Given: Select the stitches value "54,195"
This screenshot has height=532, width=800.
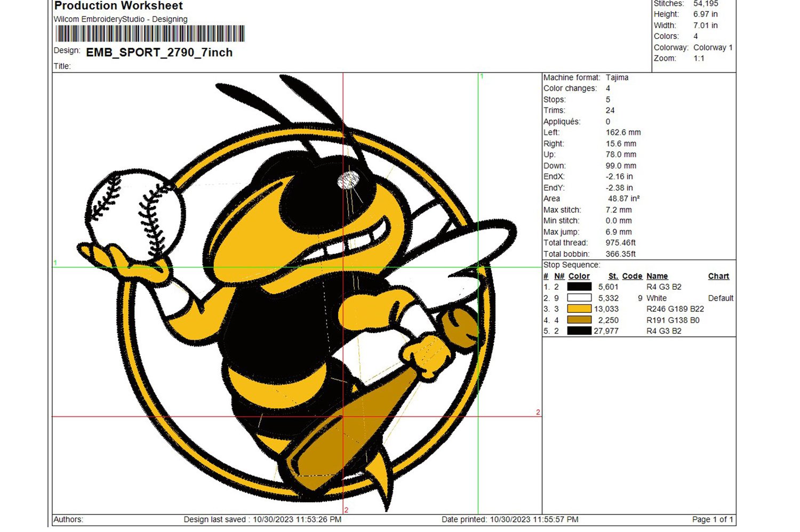Looking at the screenshot, I should click(x=706, y=4).
